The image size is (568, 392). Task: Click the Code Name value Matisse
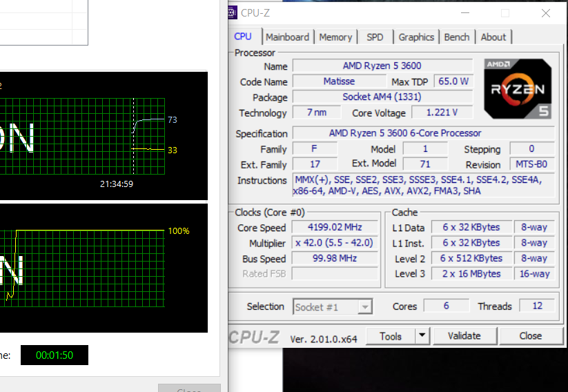pyautogui.click(x=340, y=81)
